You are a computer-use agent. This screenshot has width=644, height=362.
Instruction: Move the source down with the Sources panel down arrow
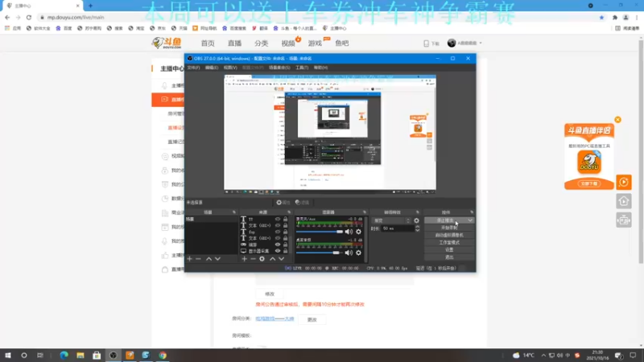pyautogui.click(x=281, y=259)
